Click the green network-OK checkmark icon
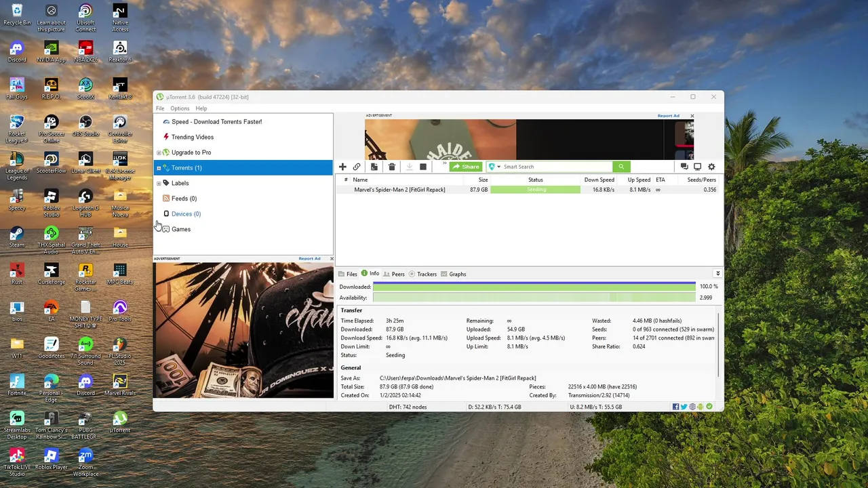Viewport: 868px width, 488px height. pos(709,407)
